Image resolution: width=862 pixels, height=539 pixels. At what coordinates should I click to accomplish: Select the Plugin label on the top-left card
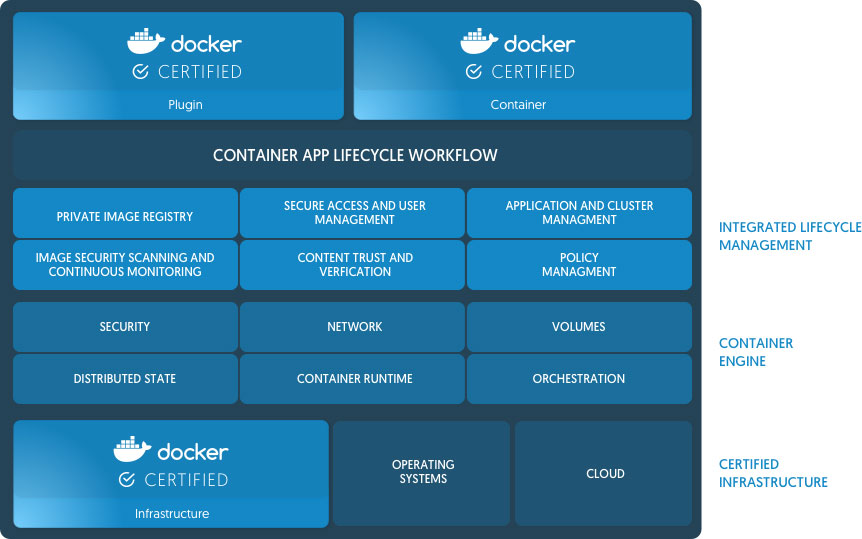(185, 104)
